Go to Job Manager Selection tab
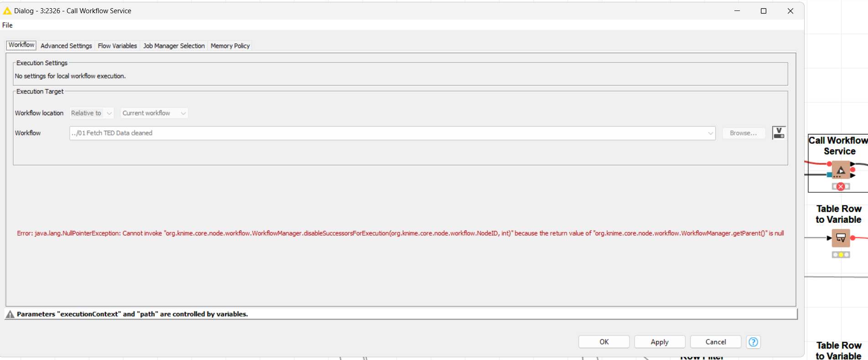Image resolution: width=868 pixels, height=360 pixels. click(174, 46)
